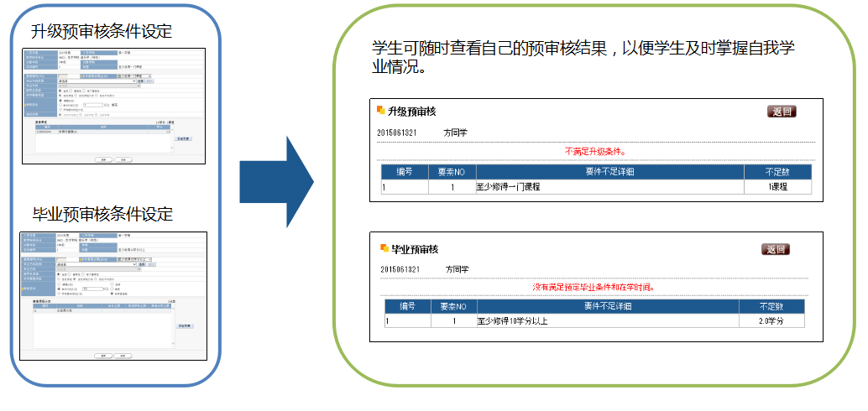
Task: Click 返回 button in 升级预审核 panel
Action: coord(781,112)
